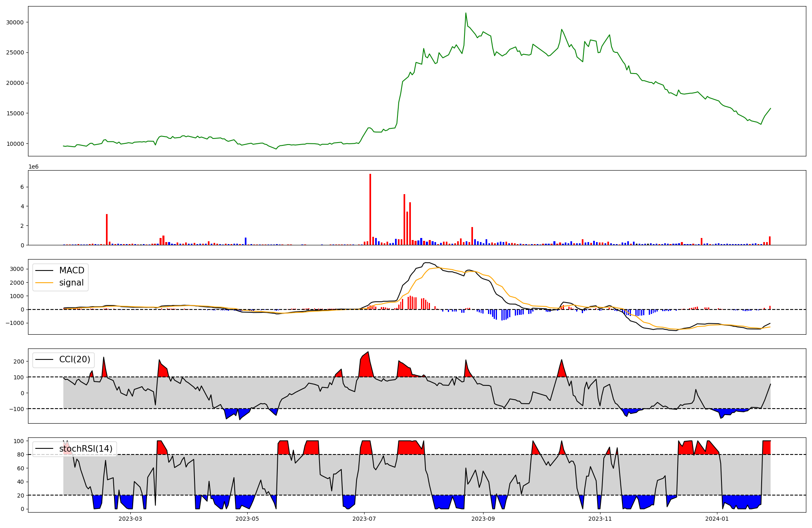
Task: Click the 200 label on CCI axis
Action: (x=18, y=361)
